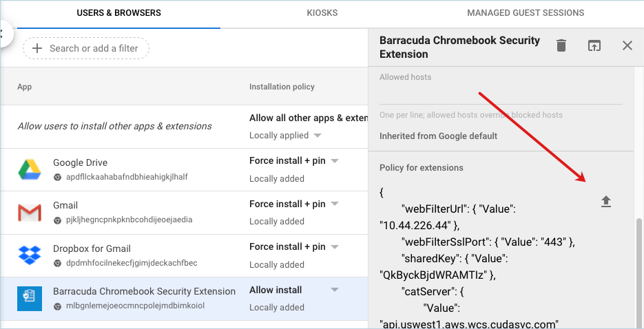This screenshot has height=329, width=644.
Task: Upload a policy JSON file icon
Action: click(606, 202)
